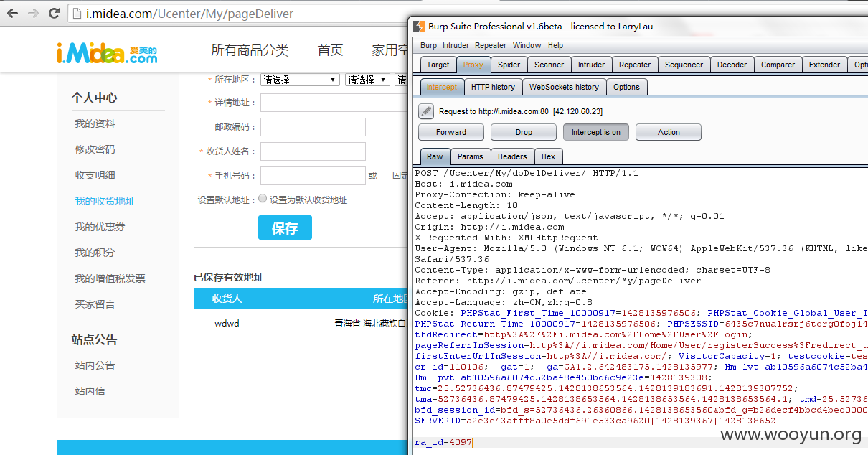Click the POST /Ucenter/My/doDelDeliver/ request line
Viewport: 868px width, 455px height.
point(526,173)
